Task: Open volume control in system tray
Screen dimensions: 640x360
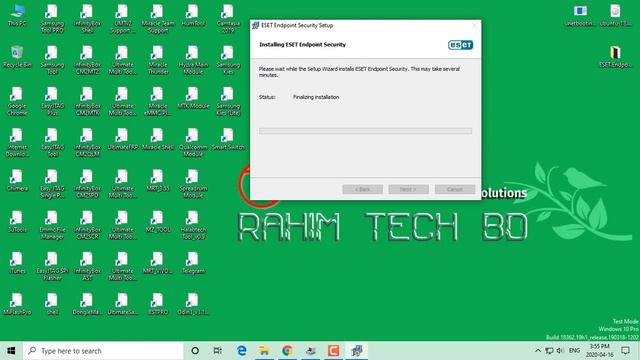Action: click(560, 351)
